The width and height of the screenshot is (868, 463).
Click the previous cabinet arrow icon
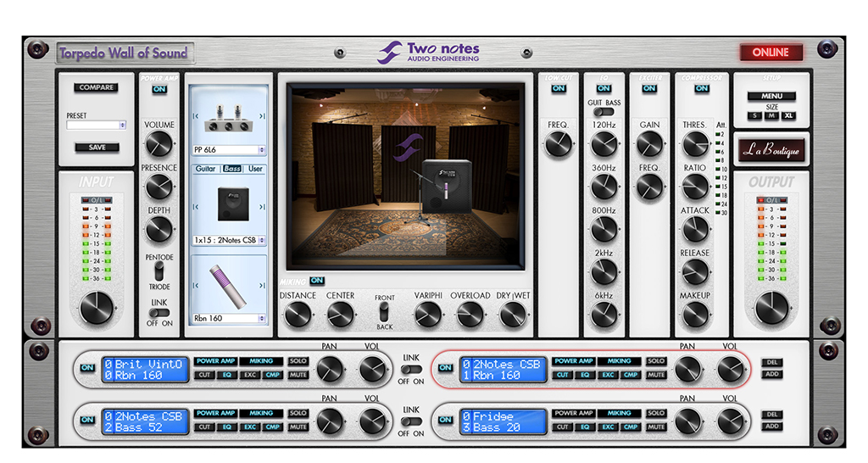click(x=196, y=206)
